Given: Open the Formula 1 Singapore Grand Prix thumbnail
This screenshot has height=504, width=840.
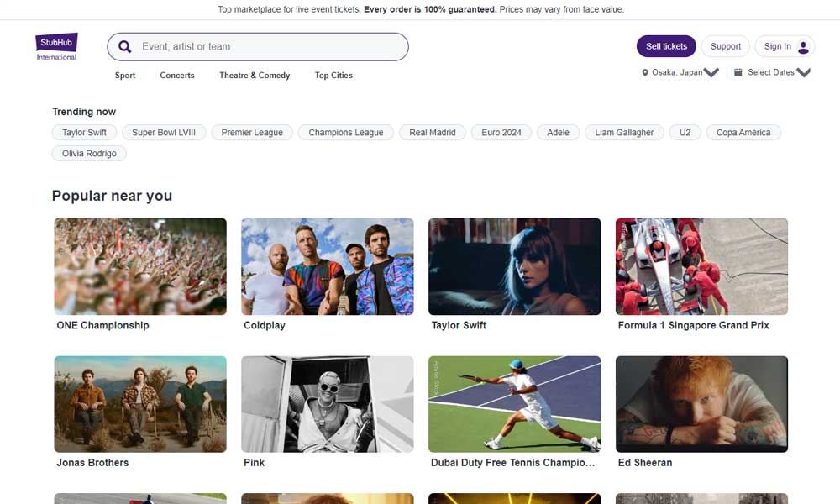Looking at the screenshot, I should click(x=701, y=266).
